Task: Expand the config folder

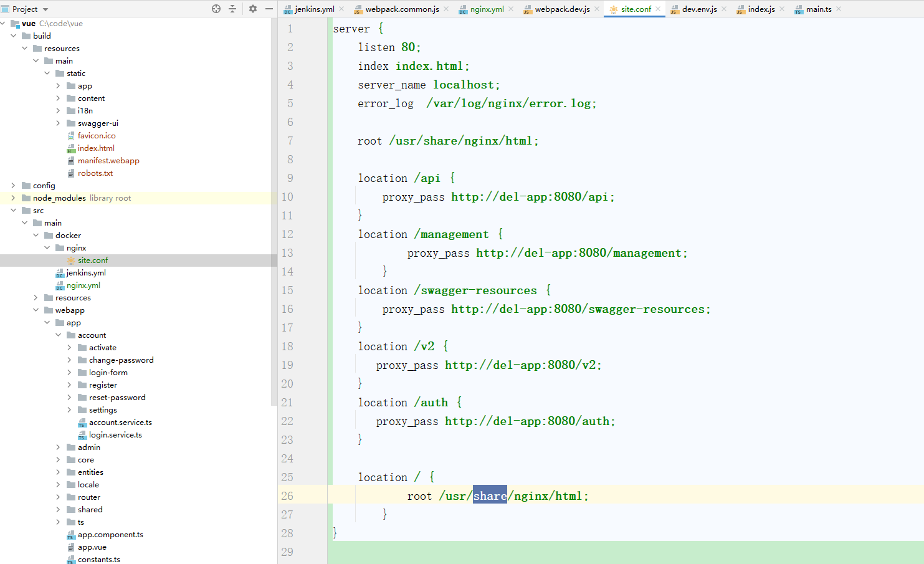Action: (13, 185)
